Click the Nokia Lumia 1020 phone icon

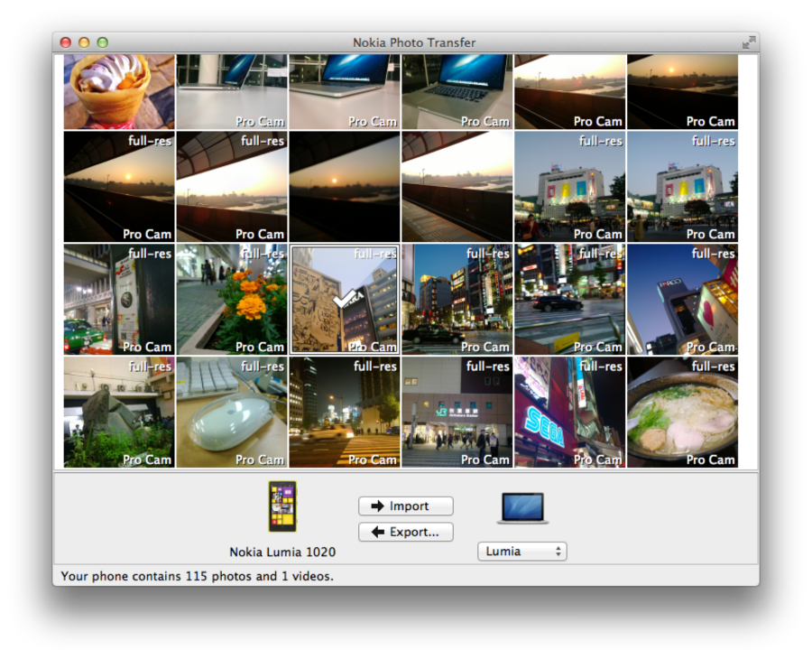(x=282, y=506)
